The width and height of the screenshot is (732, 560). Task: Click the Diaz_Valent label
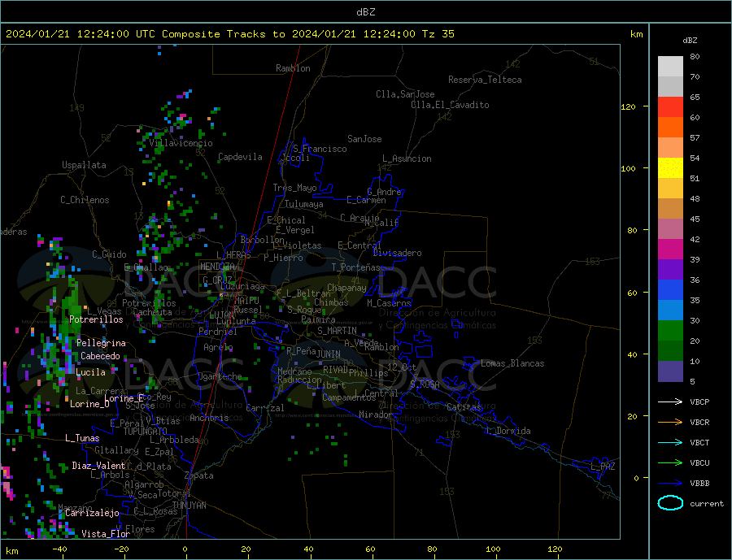pyautogui.click(x=98, y=466)
